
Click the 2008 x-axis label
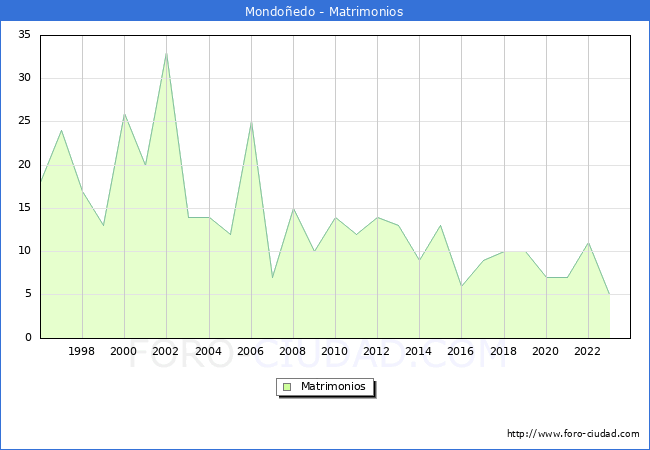pos(293,351)
